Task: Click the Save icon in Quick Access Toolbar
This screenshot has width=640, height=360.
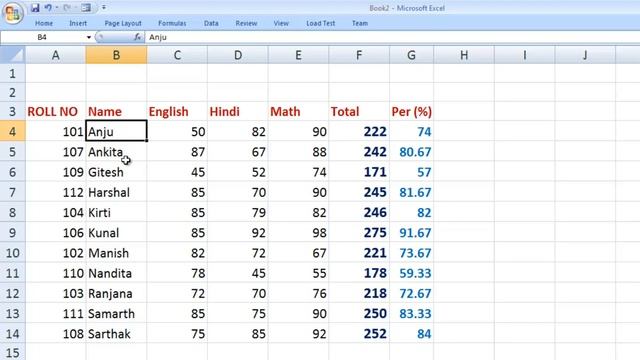Action: click(x=35, y=8)
